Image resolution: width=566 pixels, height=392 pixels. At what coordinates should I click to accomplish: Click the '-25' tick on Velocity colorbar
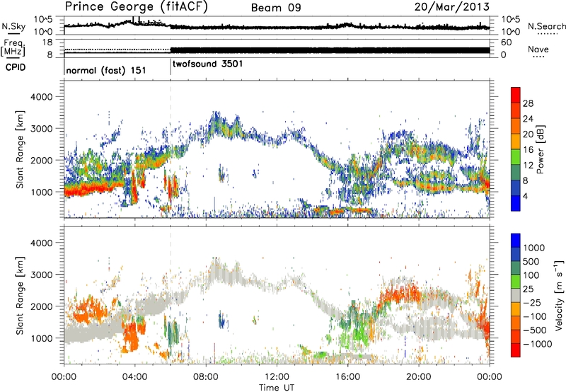531,303
